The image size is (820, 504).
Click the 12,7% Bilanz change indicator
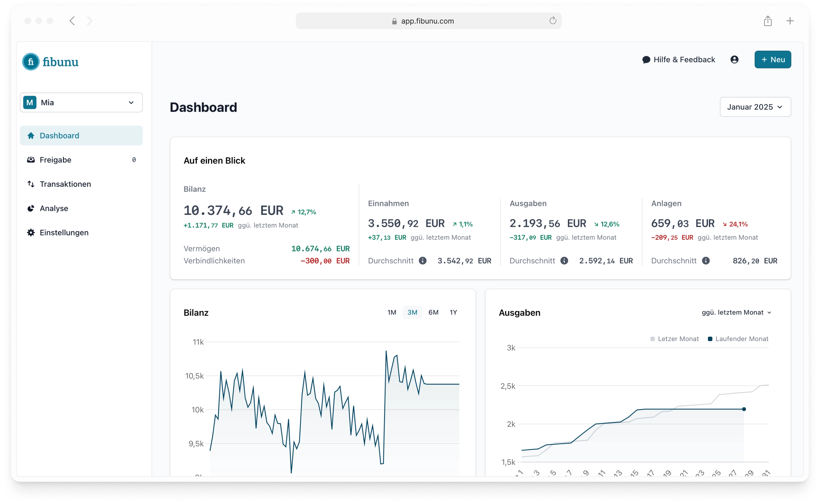(x=304, y=212)
